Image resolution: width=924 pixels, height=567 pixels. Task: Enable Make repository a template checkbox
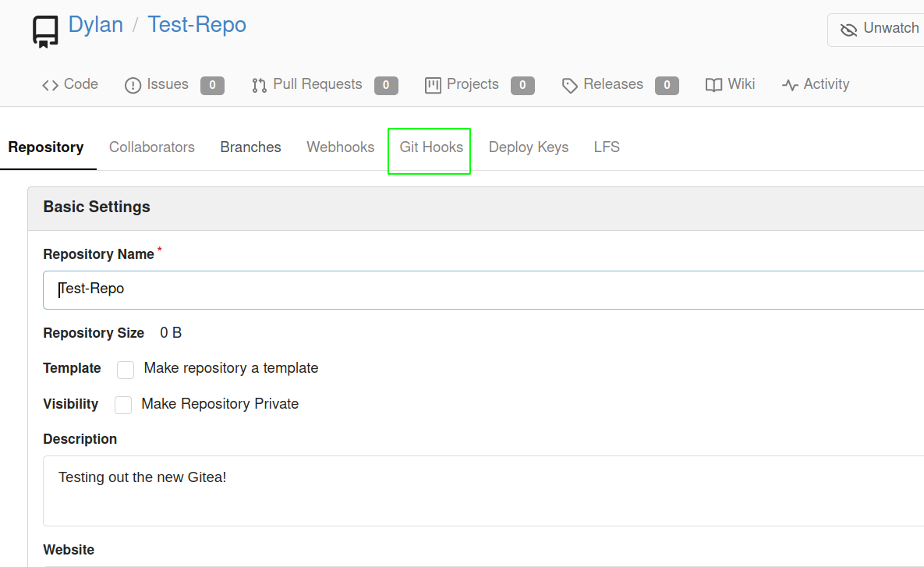126,370
